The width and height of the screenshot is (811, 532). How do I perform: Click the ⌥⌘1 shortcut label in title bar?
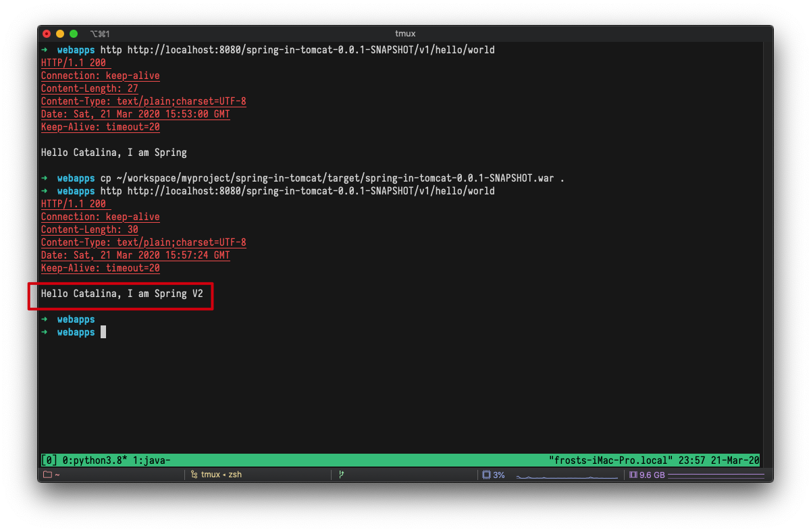[100, 34]
